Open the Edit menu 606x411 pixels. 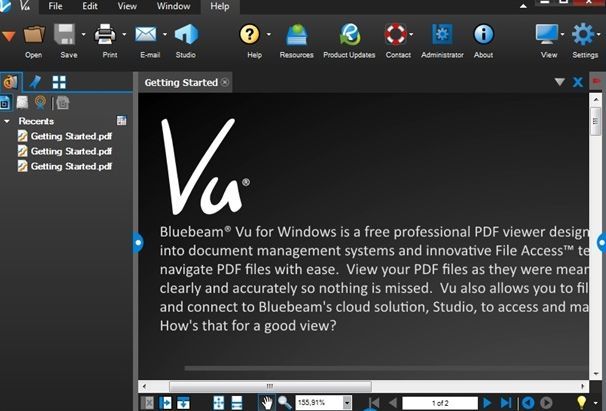point(90,6)
